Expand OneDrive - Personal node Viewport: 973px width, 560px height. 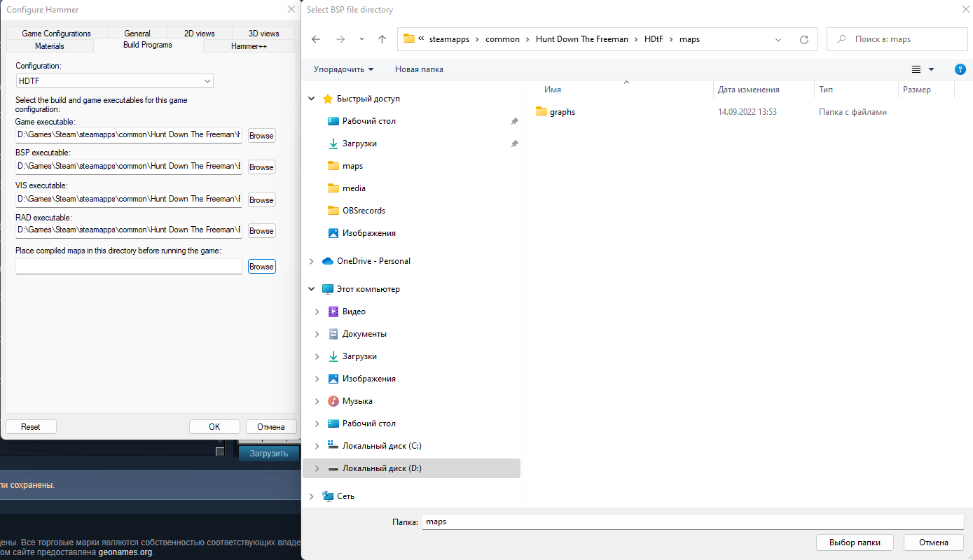point(312,261)
